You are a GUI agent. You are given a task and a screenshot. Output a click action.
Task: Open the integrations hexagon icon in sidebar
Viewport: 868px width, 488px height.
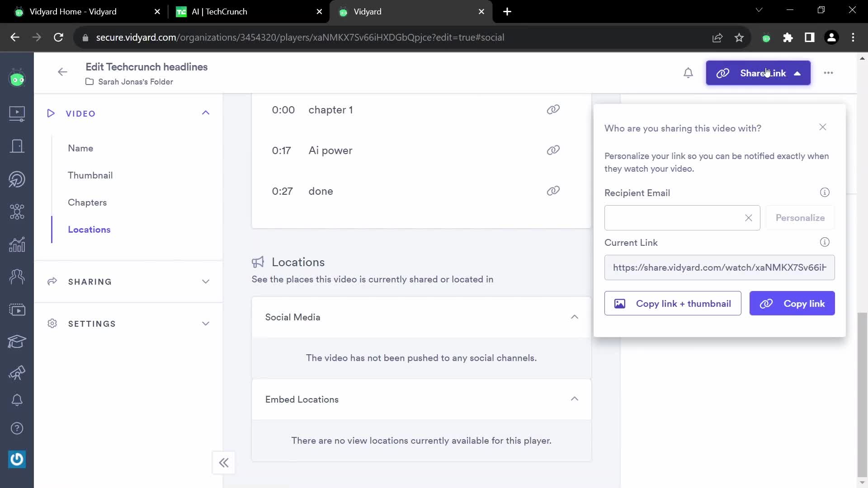point(17,211)
